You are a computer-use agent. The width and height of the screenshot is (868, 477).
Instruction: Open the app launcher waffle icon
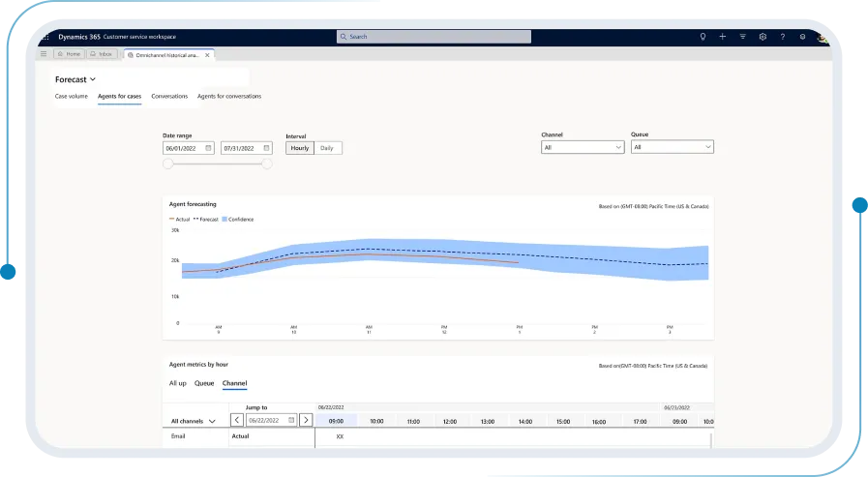point(45,37)
